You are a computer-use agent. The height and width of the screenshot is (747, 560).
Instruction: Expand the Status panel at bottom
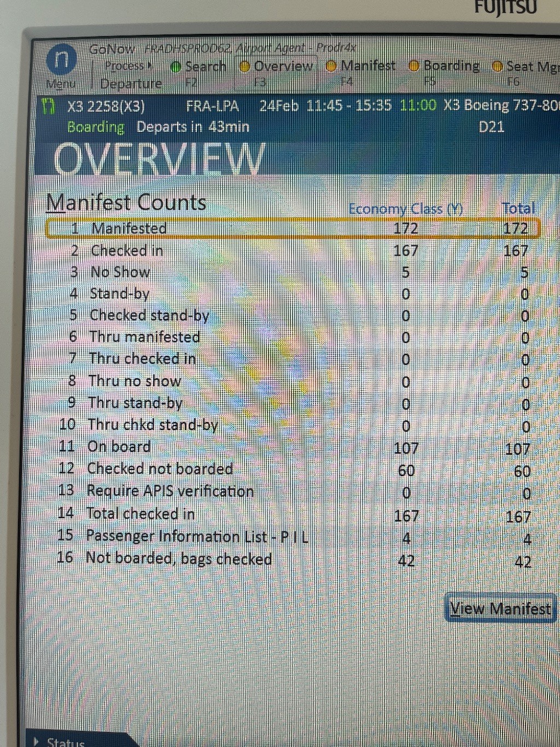pyautogui.click(x=37, y=742)
